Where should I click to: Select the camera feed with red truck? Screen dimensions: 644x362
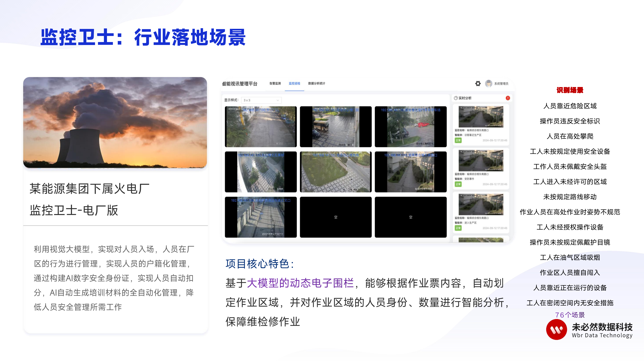[410, 127]
